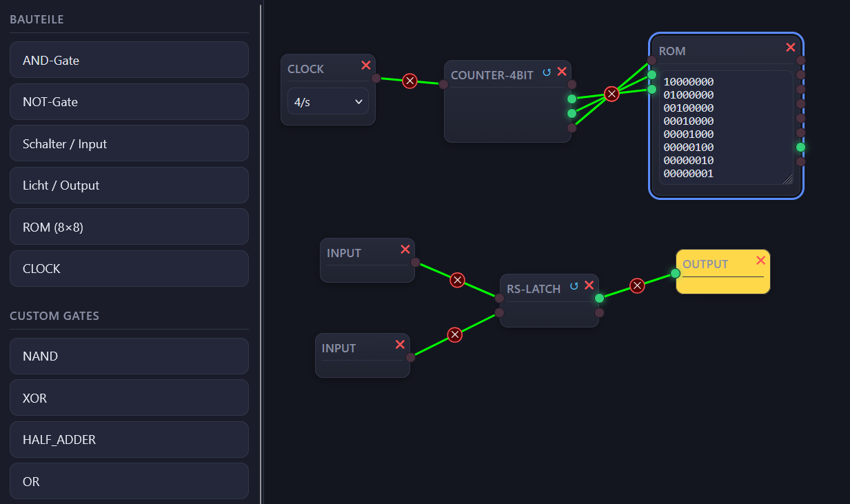Add an AND-Gate from the parts list

[129, 60]
